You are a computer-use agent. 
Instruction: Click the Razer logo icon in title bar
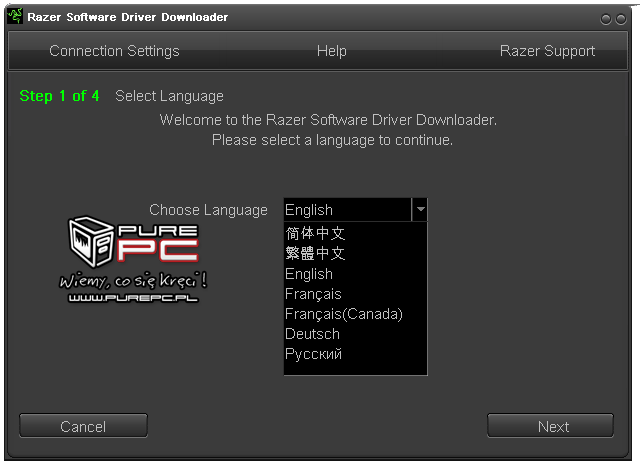point(15,16)
